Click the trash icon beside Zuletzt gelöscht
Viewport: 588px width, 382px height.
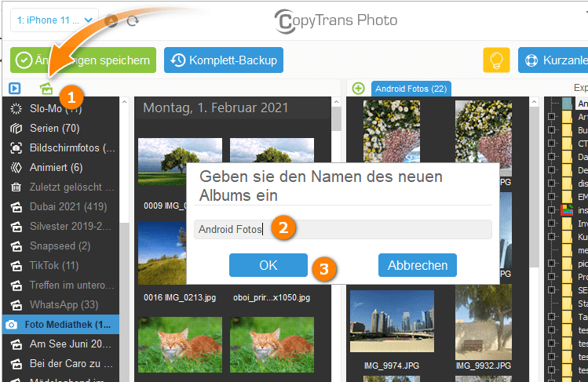coord(16,187)
